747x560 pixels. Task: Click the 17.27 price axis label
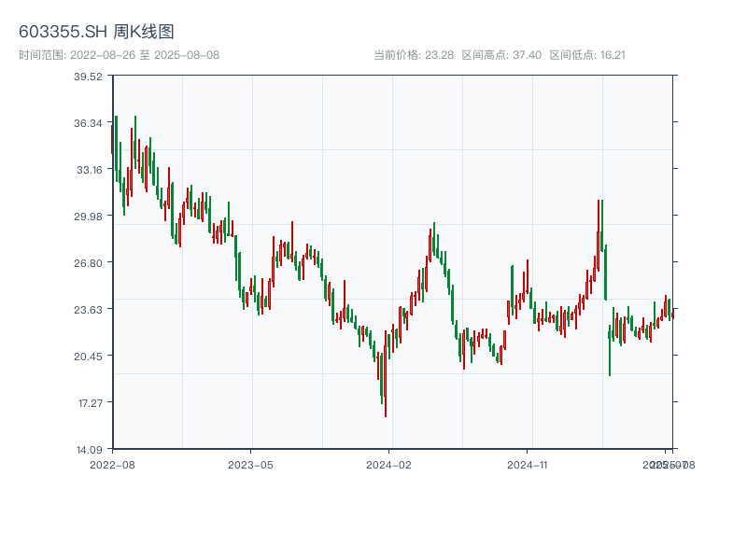coord(89,403)
